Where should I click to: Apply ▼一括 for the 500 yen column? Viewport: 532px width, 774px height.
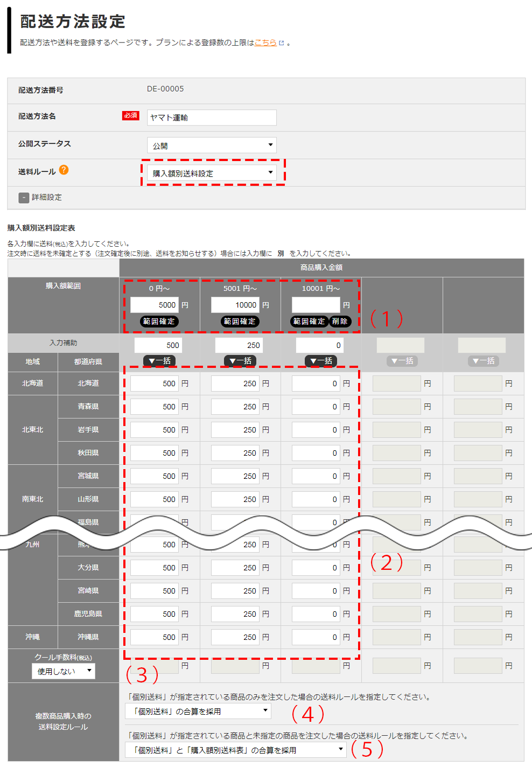coord(159,361)
